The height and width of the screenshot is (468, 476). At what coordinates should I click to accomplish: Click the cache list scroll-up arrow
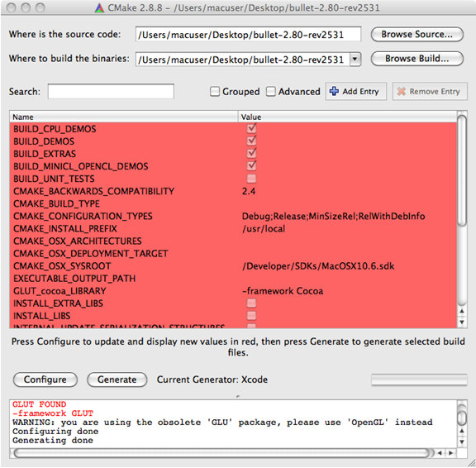tap(462, 311)
